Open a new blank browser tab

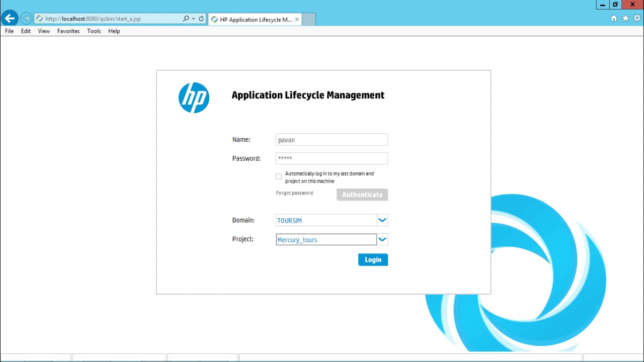coord(309,20)
